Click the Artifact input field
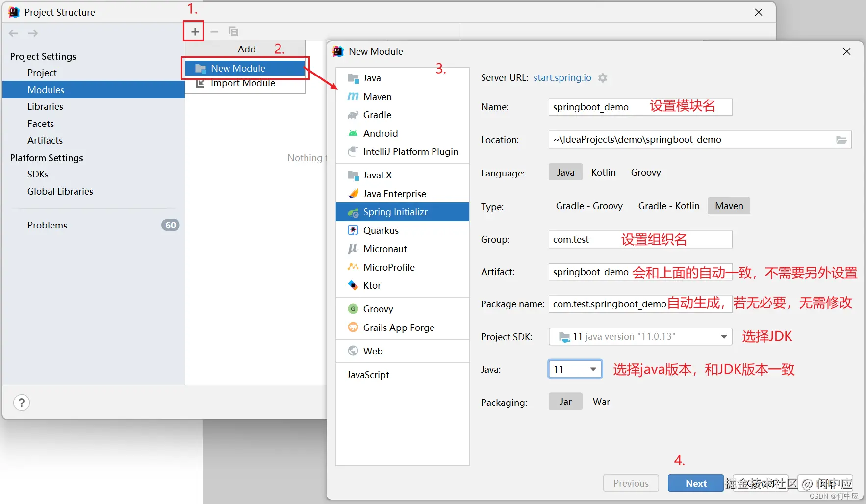This screenshot has width=866, height=504. pyautogui.click(x=640, y=272)
